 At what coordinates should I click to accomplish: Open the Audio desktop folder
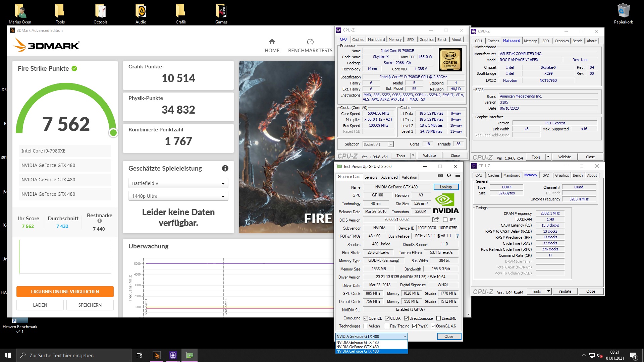(141, 14)
